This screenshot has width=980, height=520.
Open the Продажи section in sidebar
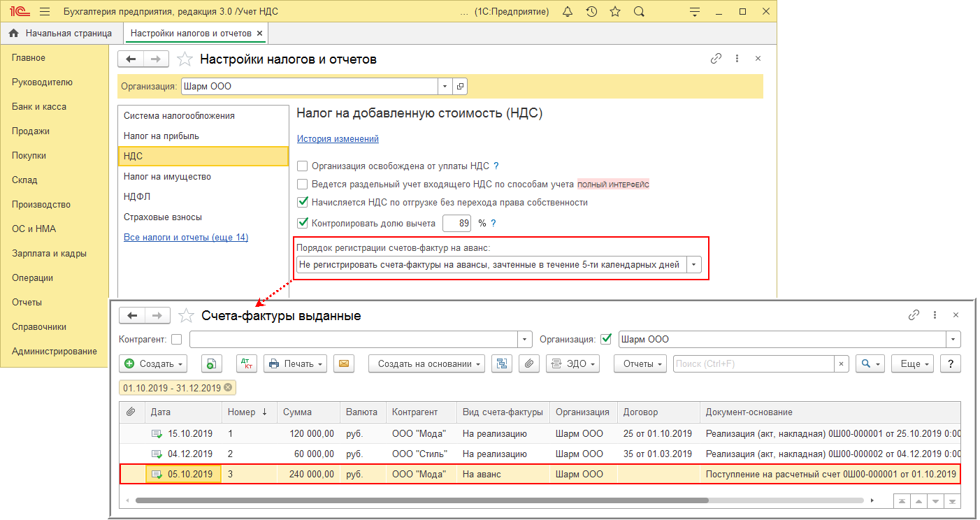click(31, 131)
